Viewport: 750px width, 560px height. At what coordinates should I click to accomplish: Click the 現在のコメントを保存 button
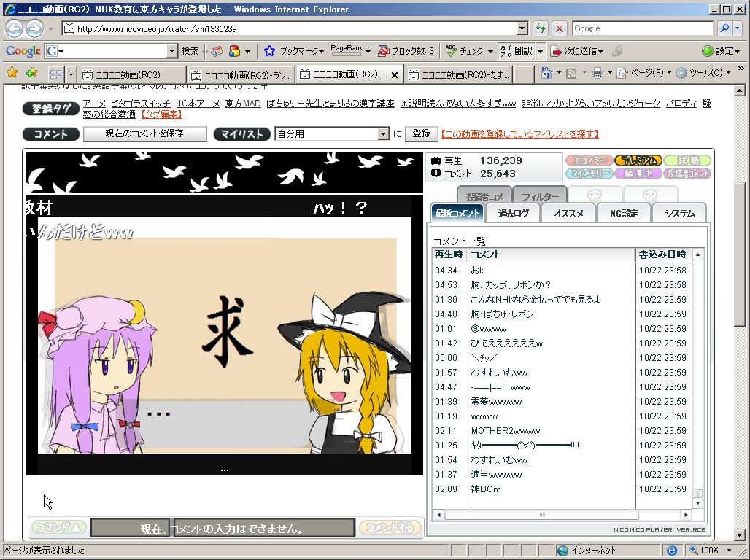coord(144,134)
